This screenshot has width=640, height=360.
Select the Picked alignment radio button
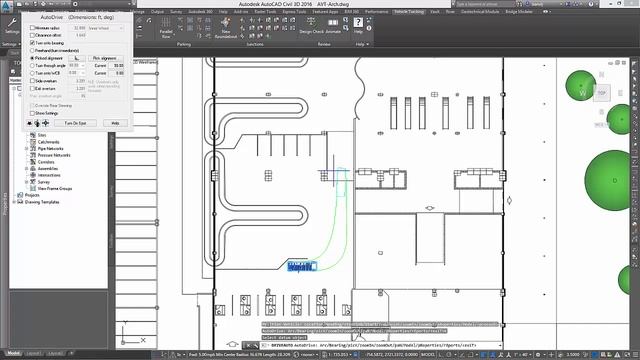tap(32, 58)
